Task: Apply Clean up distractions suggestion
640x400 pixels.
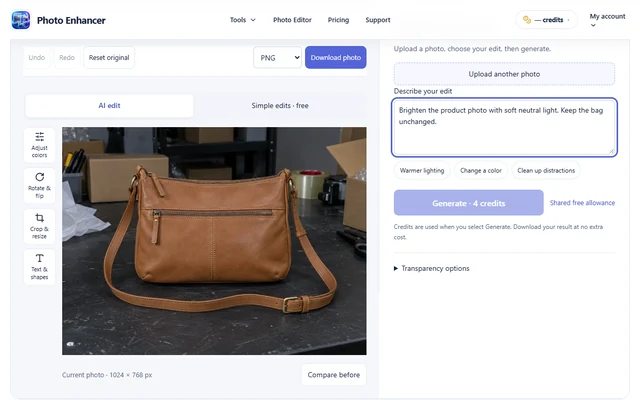Action: coord(546,171)
